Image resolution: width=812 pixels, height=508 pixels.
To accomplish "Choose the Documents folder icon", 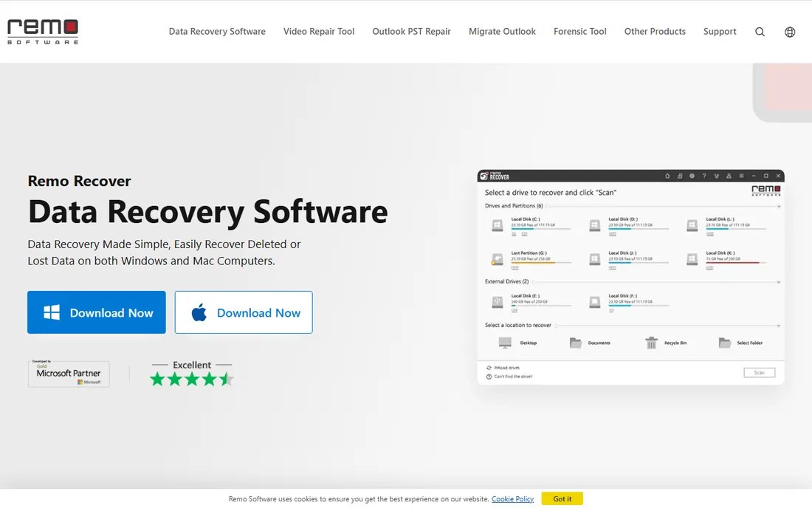I will (575, 343).
